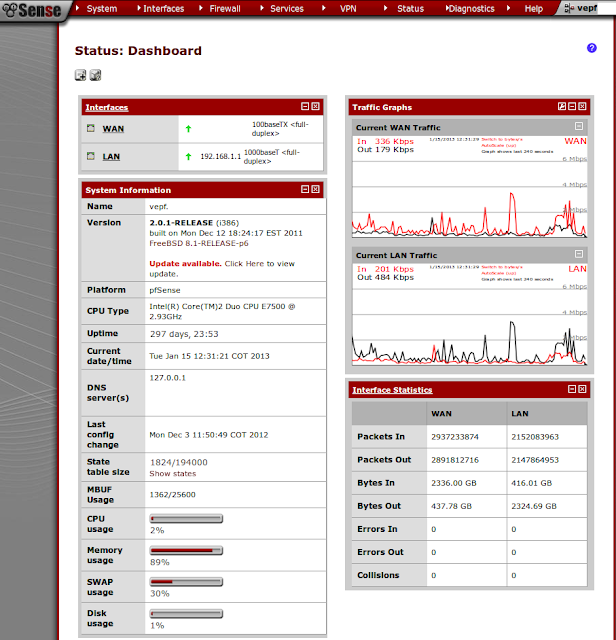Click the CPU Type Intel Core2 Duo value

tap(222, 311)
